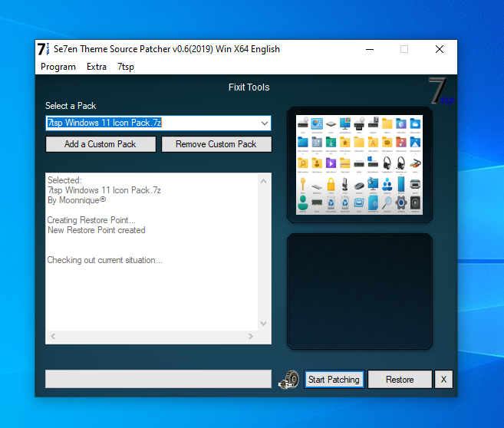Viewport: 504px width, 428px height.
Task: Click 'Checking out current situation...' log line
Action: coord(105,260)
